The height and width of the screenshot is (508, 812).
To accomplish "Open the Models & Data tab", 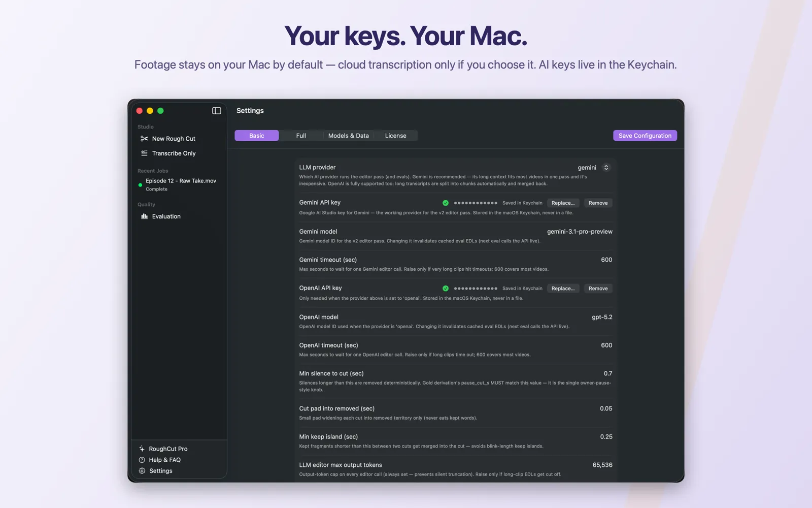I will pos(349,136).
